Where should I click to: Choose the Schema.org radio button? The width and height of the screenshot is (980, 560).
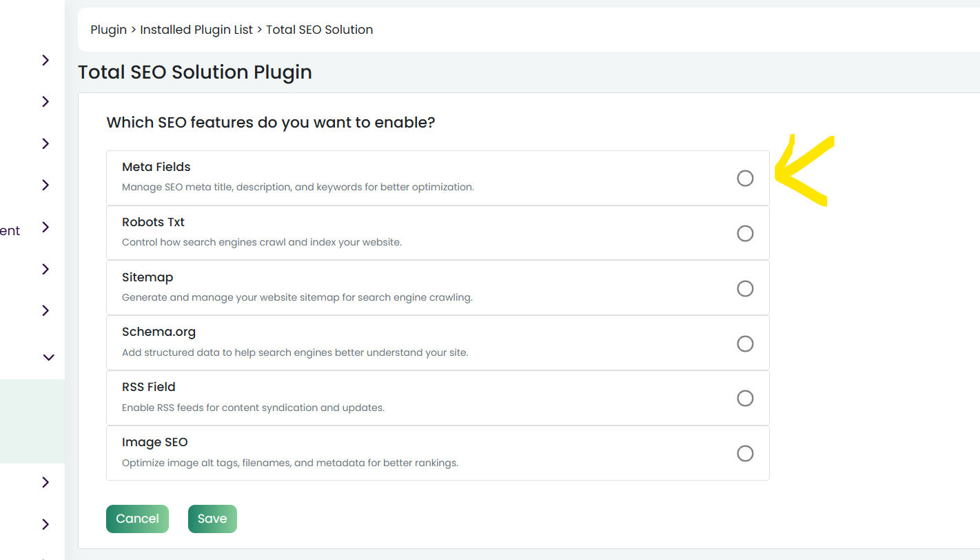click(x=745, y=343)
